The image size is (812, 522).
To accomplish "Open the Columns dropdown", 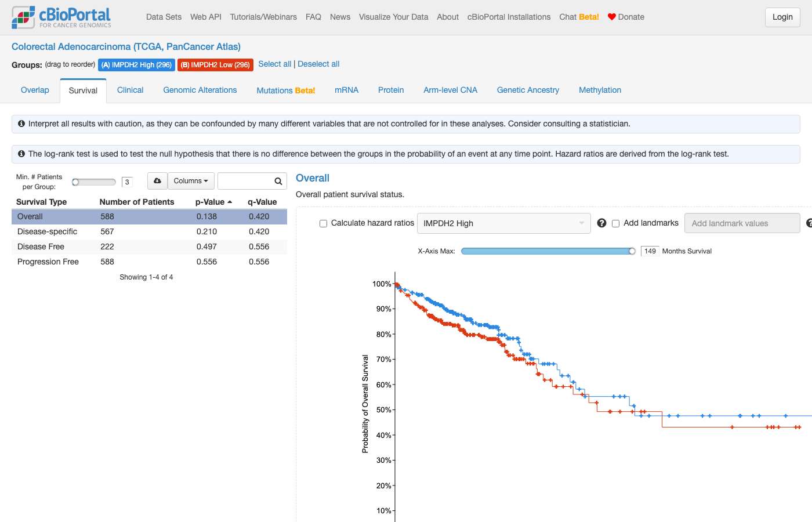I will pyautogui.click(x=191, y=181).
